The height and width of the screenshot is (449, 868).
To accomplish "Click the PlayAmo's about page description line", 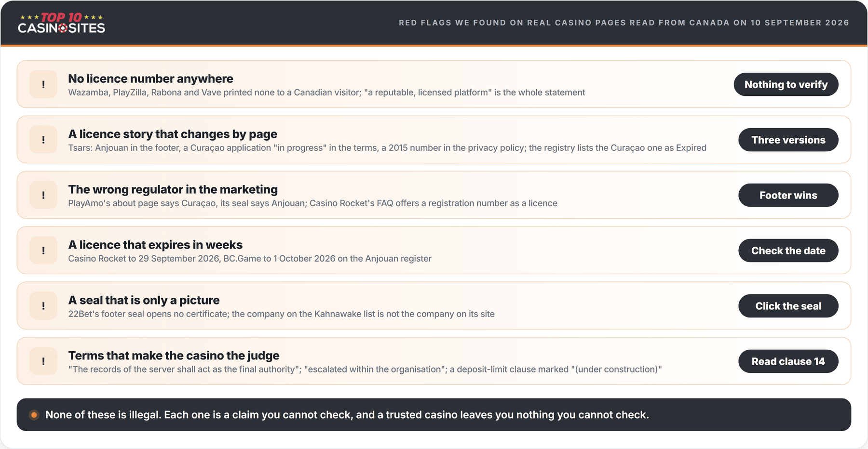I will coord(312,203).
